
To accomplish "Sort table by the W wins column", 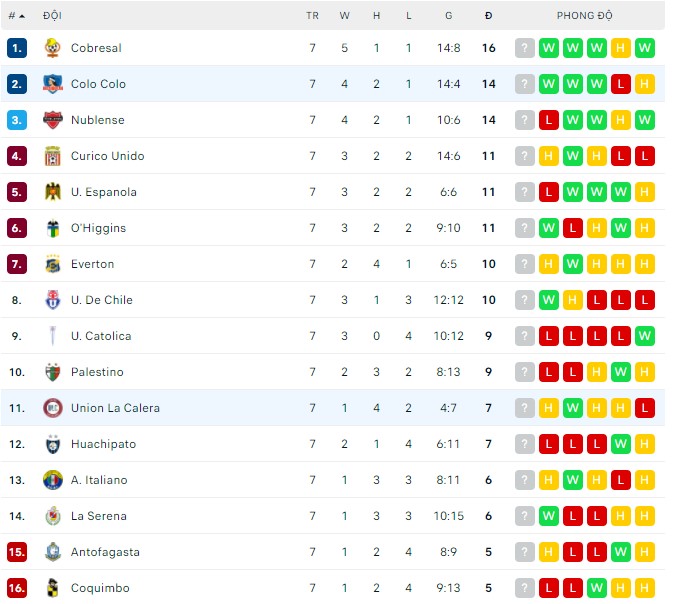I will pos(344,16).
